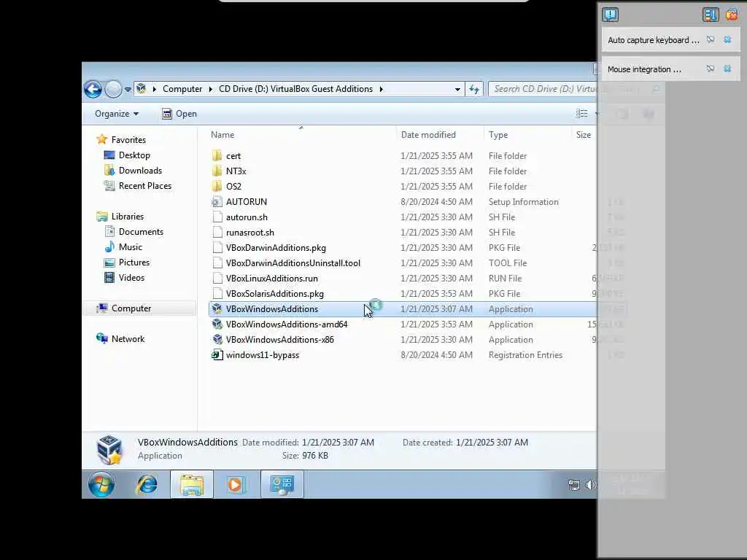Suppress the Mouse integration message

[x=711, y=69]
